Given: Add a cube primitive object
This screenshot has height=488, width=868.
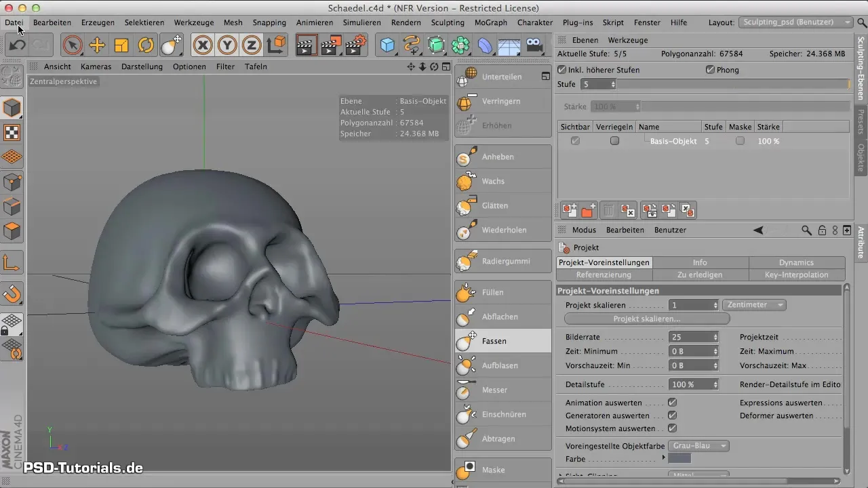Looking at the screenshot, I should 387,45.
